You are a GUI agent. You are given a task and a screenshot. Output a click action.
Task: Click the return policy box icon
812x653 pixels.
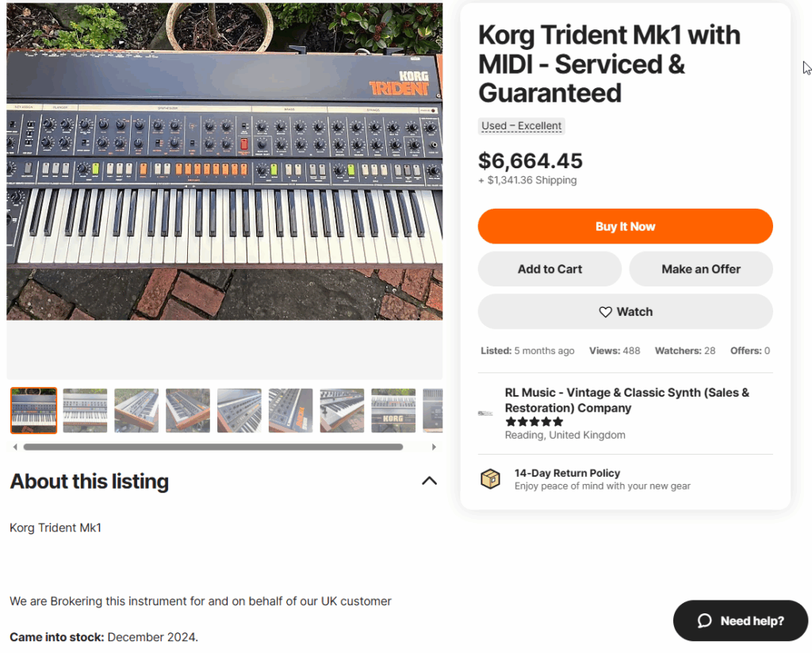[x=491, y=479]
